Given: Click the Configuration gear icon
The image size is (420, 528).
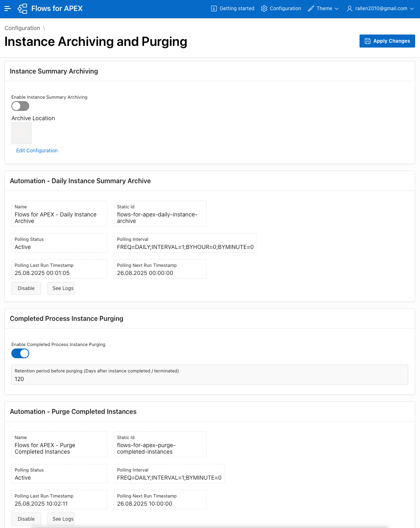Looking at the screenshot, I should coord(264,9).
